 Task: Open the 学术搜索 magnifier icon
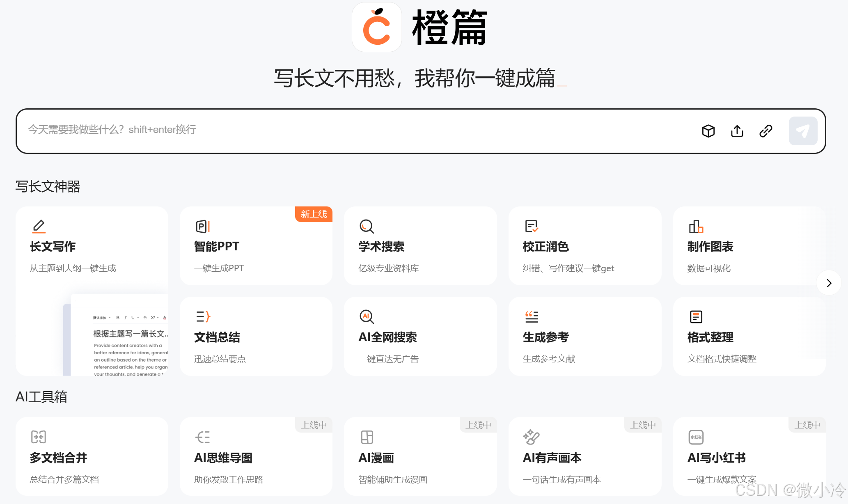pyautogui.click(x=367, y=226)
